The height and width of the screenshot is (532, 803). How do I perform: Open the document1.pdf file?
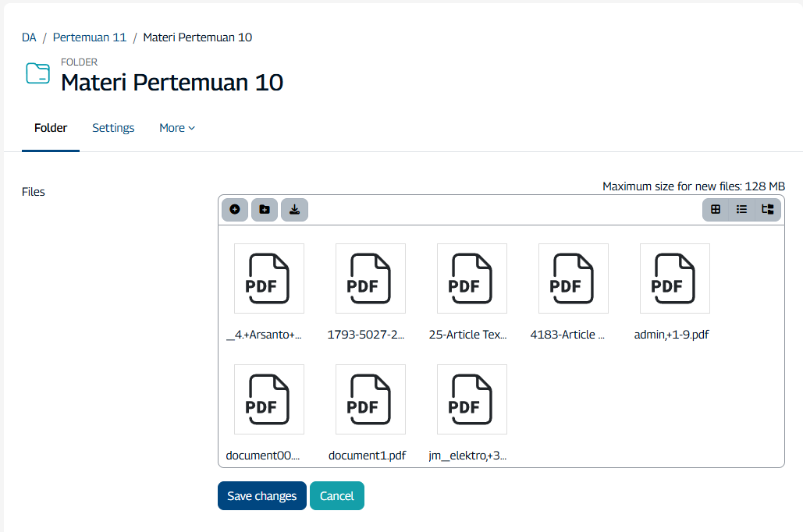coord(370,399)
